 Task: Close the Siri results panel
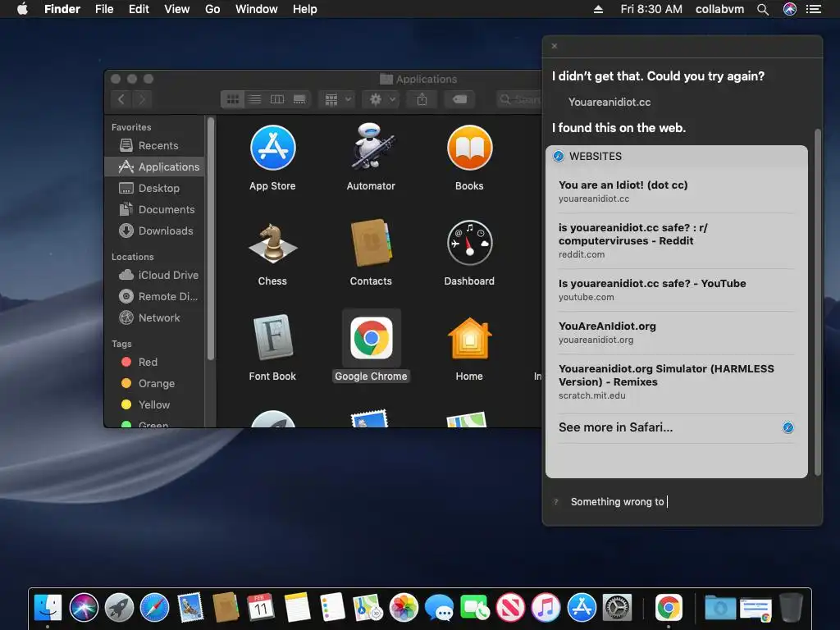pos(555,46)
